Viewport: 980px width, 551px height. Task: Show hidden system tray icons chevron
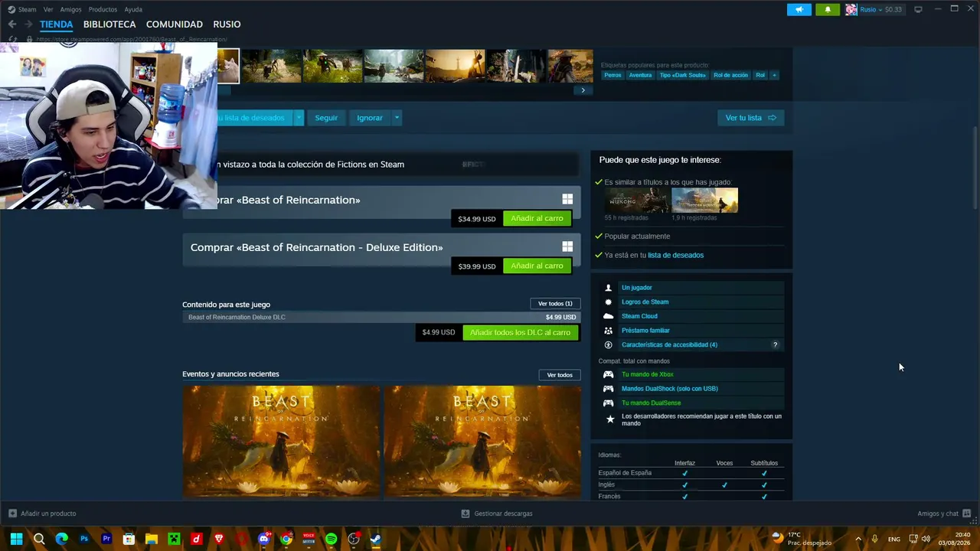pyautogui.click(x=858, y=539)
